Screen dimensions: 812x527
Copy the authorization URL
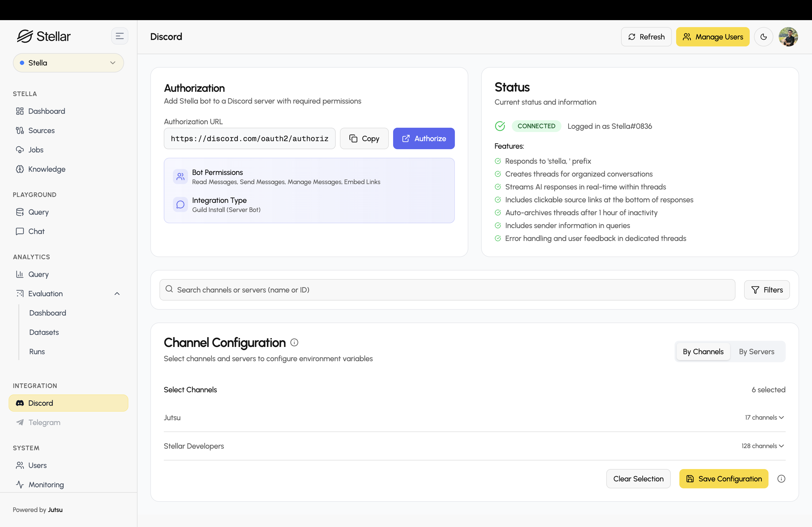pos(364,138)
